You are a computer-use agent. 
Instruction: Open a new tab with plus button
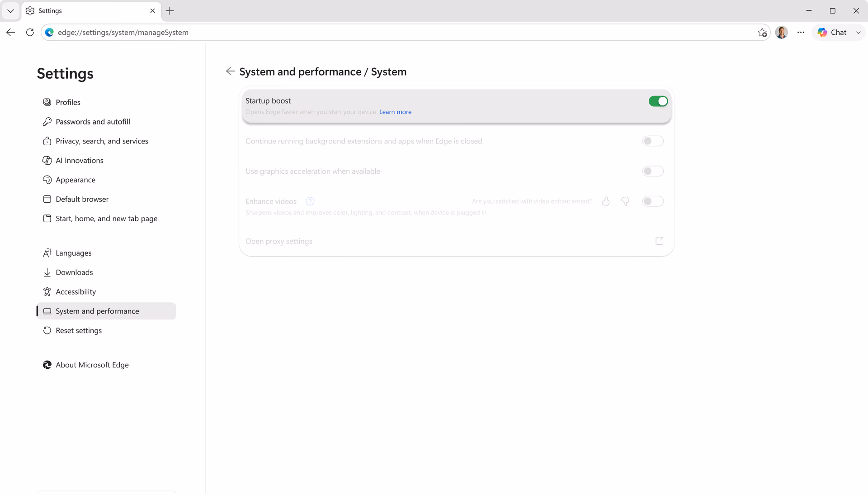170,11
